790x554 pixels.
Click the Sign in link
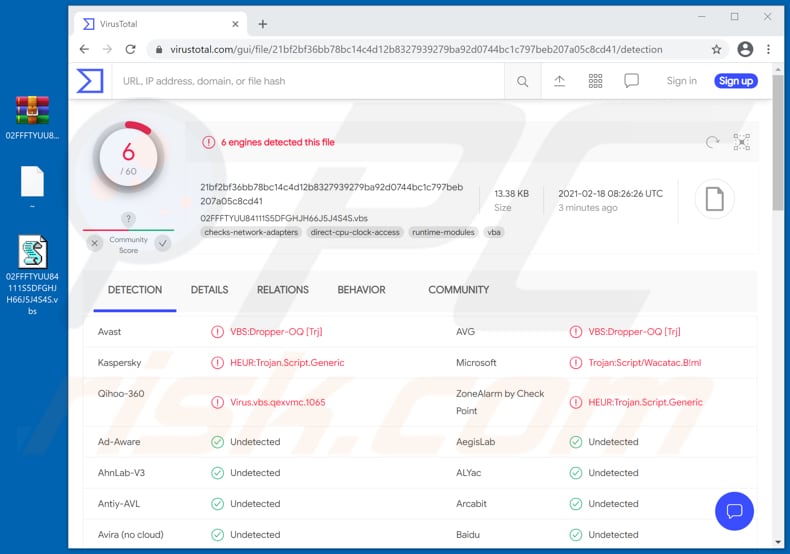[681, 81]
